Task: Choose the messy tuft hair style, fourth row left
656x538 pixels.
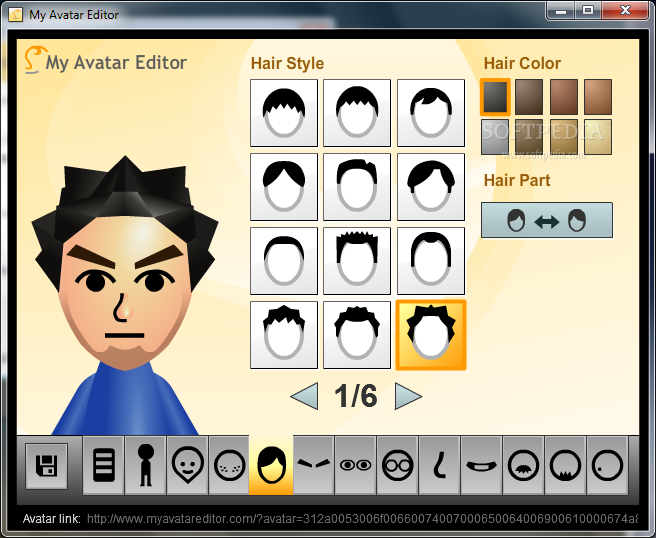Action: tap(284, 335)
